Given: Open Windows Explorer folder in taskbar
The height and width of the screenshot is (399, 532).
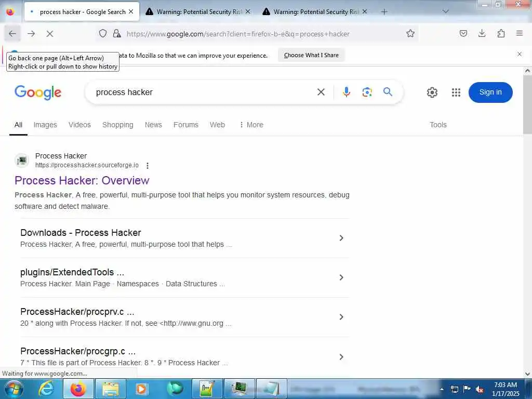Looking at the screenshot, I should click(111, 389).
